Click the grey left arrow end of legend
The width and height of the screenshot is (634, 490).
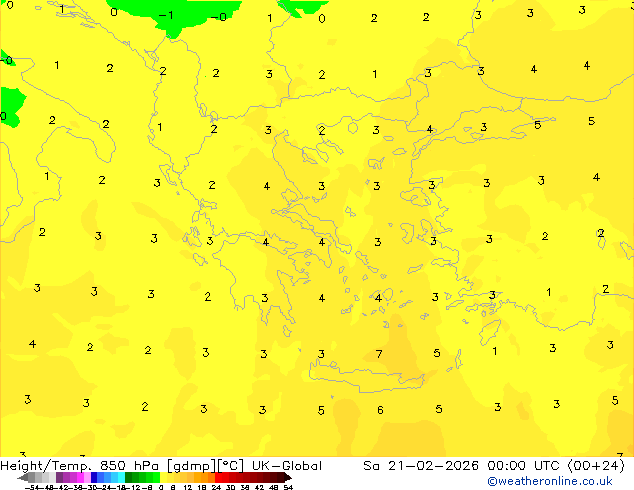point(23,477)
